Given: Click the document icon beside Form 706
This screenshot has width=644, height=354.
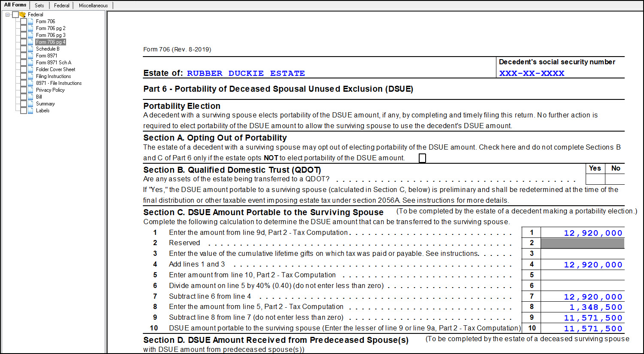Looking at the screenshot, I should (30, 21).
